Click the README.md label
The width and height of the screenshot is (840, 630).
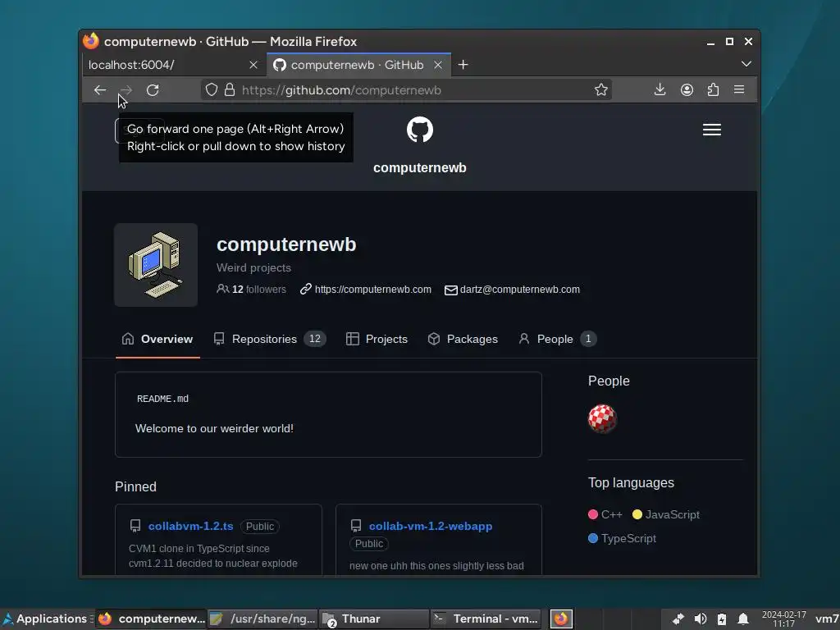[x=163, y=399]
